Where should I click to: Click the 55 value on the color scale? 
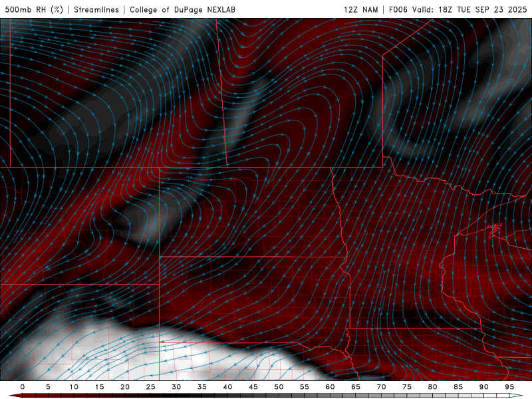305,387
